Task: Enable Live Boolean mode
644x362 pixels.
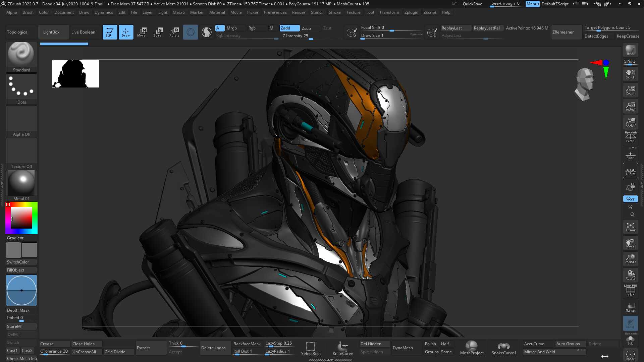Action: click(x=83, y=32)
